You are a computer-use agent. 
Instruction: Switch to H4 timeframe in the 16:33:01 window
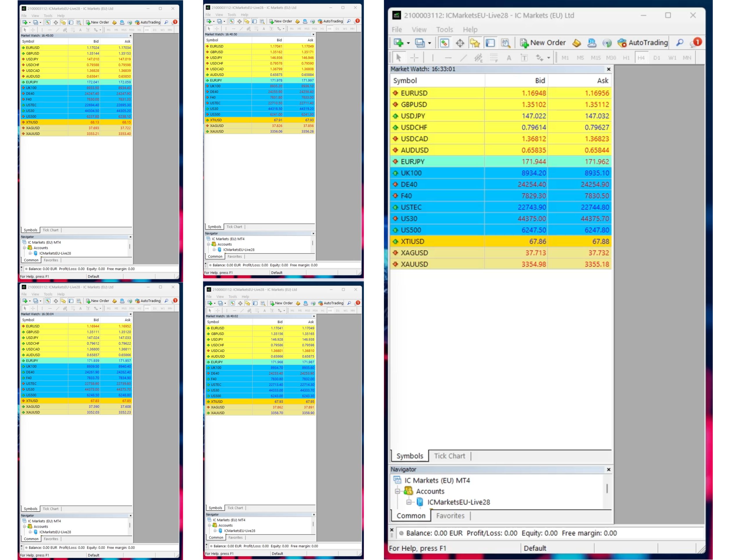pyautogui.click(x=641, y=58)
